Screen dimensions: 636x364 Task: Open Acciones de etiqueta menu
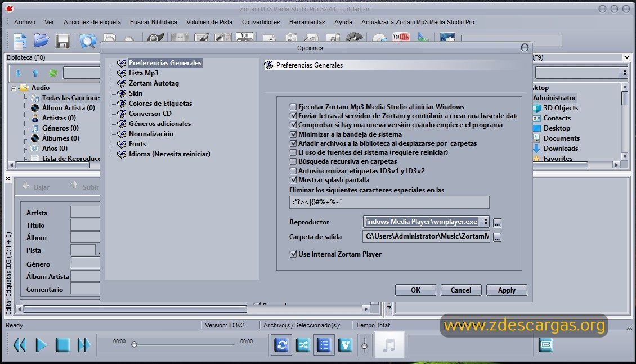[92, 22]
